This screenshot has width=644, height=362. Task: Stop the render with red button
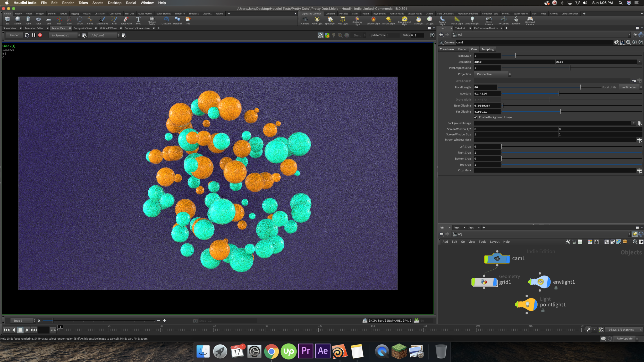point(40,35)
